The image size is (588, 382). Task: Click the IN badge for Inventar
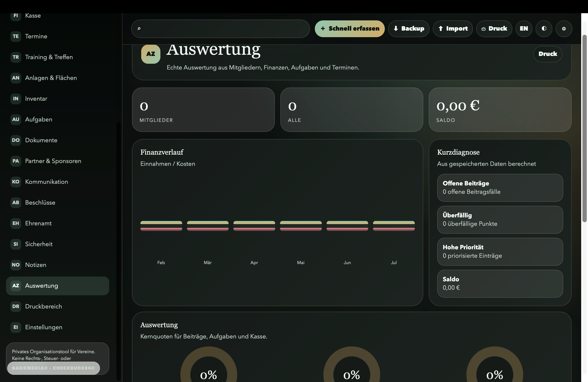click(16, 99)
